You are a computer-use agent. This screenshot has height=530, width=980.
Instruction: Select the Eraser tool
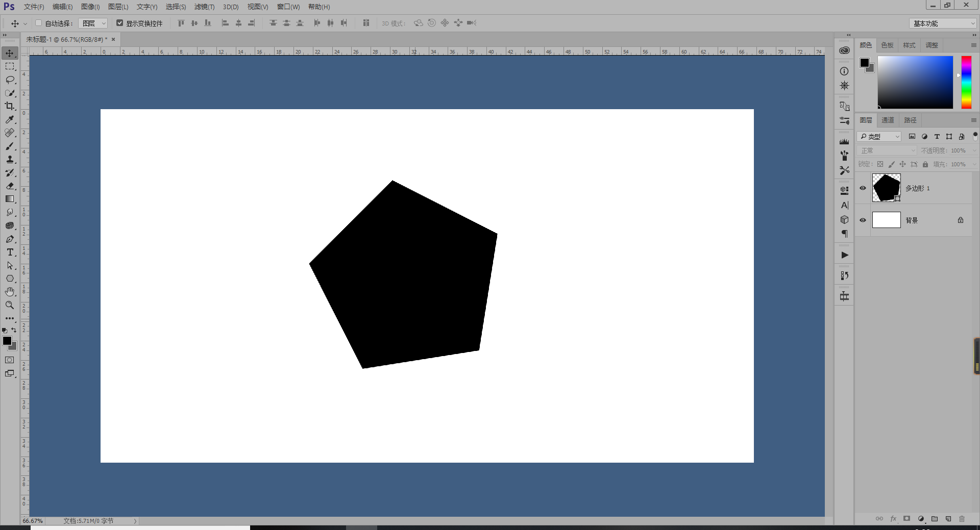coord(10,186)
